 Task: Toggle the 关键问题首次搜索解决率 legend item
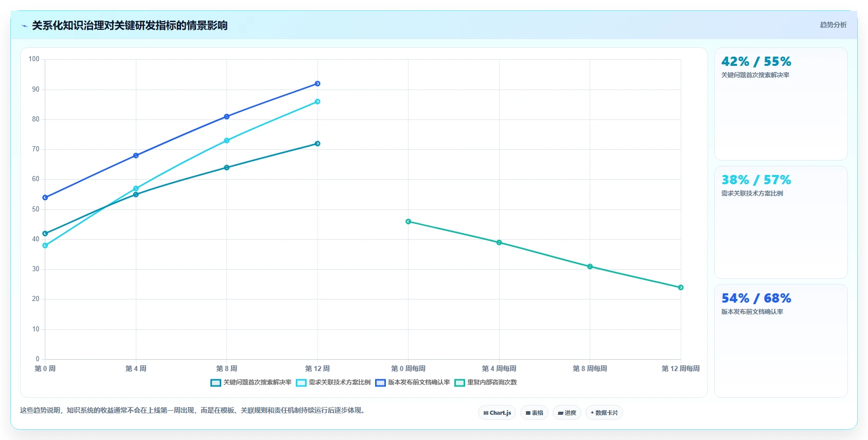point(251,382)
